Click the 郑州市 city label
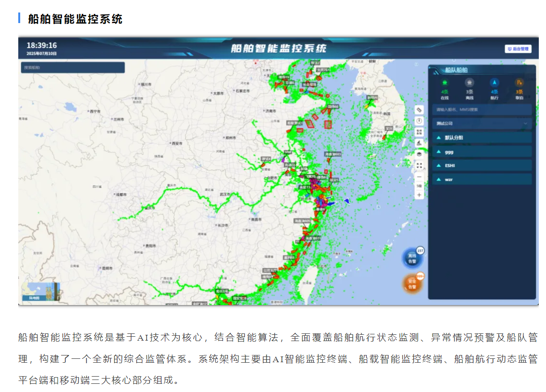Image resolution: width=546 pixels, height=392 pixels. [x=230, y=138]
